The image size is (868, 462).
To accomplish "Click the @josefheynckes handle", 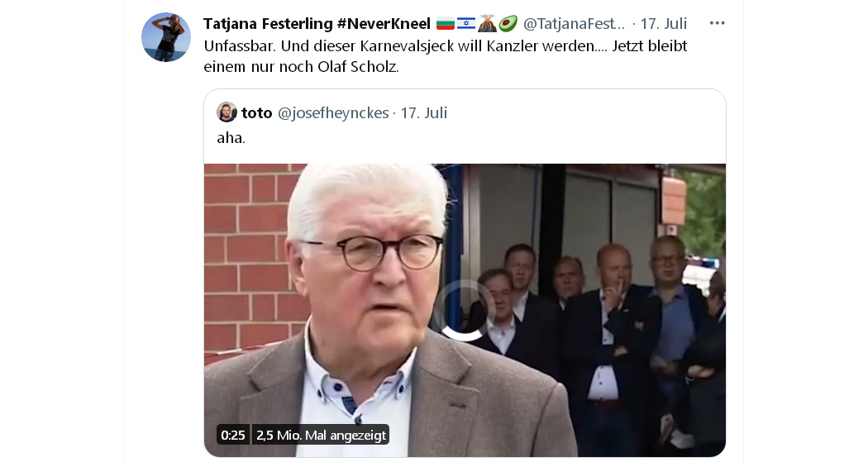I will point(332,113).
